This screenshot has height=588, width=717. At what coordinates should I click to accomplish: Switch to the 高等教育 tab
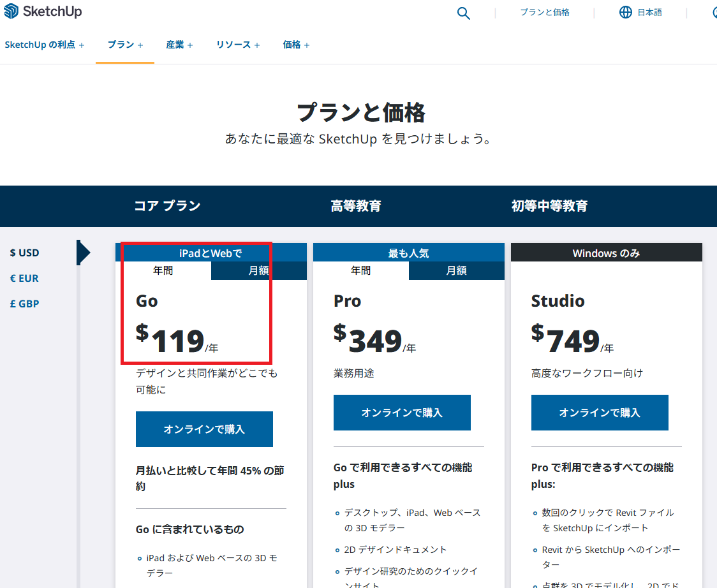356,206
